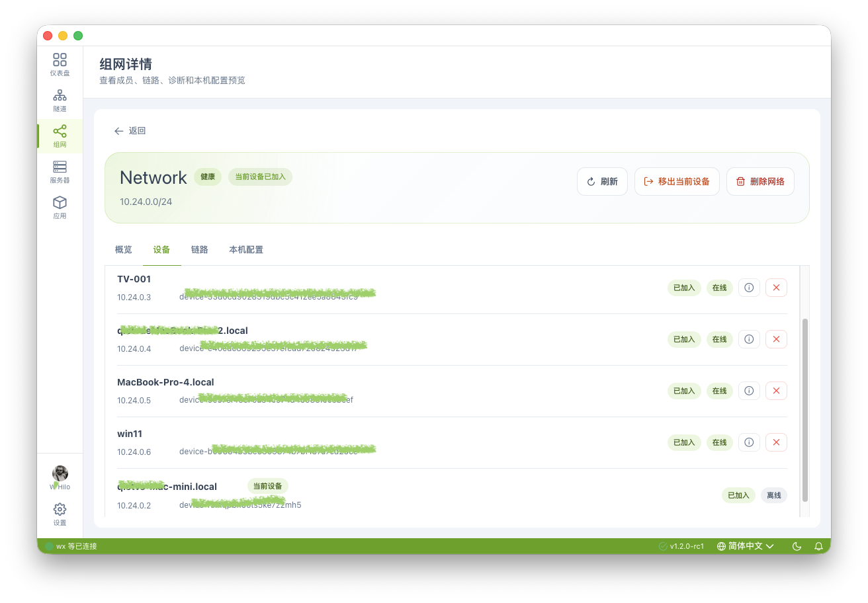Click the 当前设备已加入 badge

click(261, 177)
